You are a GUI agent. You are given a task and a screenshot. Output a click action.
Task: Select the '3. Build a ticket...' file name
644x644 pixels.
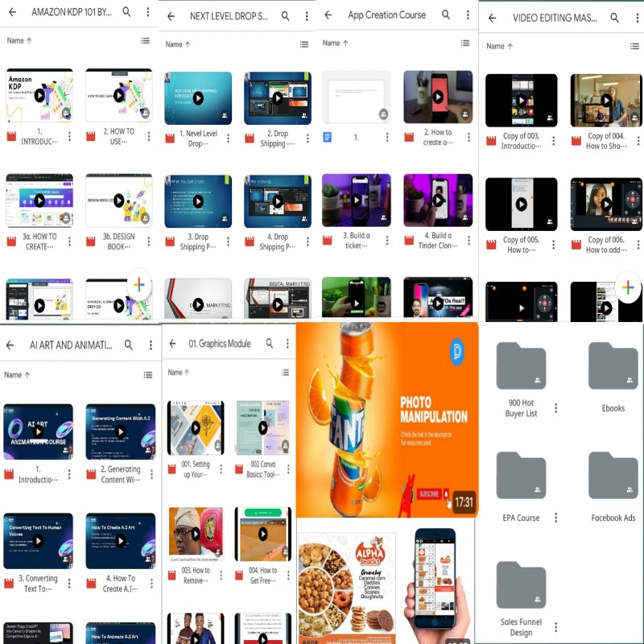pos(356,240)
